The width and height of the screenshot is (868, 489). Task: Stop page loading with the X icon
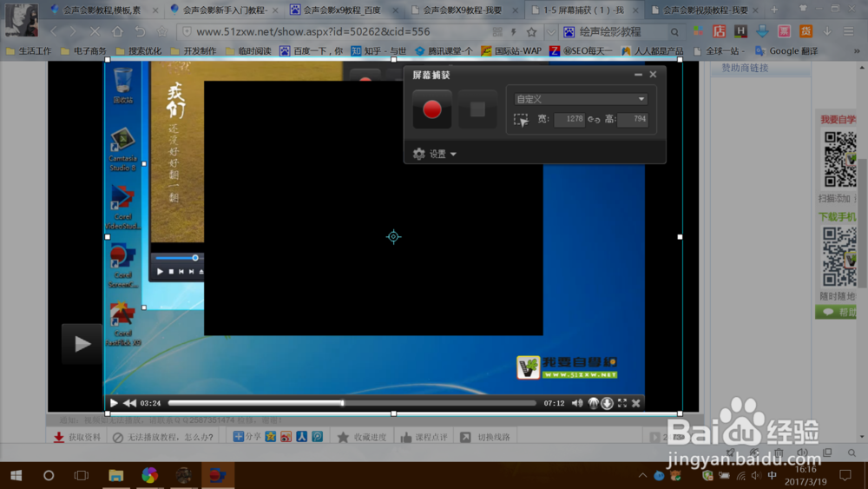pyautogui.click(x=95, y=31)
